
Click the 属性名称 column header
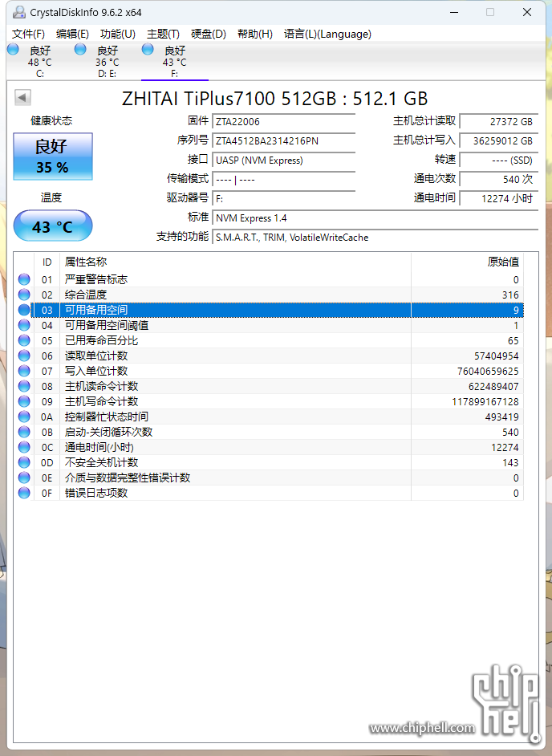pyautogui.click(x=235, y=262)
